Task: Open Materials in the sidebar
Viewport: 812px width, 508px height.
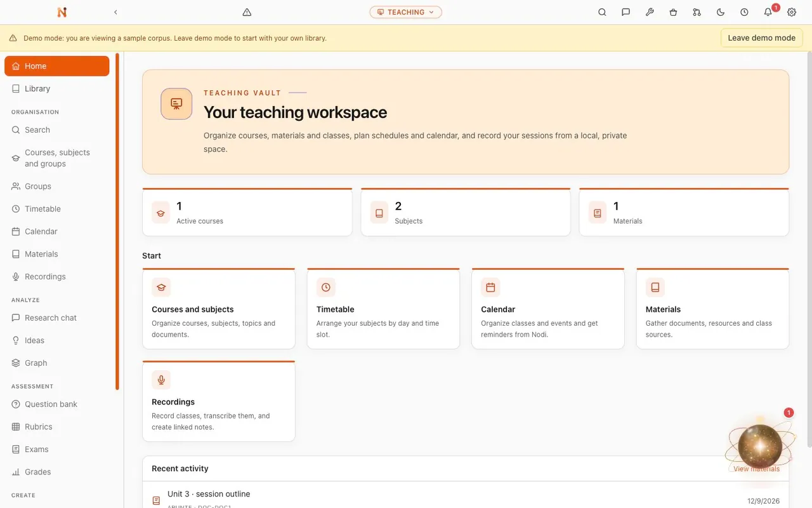Action: pyautogui.click(x=57, y=254)
